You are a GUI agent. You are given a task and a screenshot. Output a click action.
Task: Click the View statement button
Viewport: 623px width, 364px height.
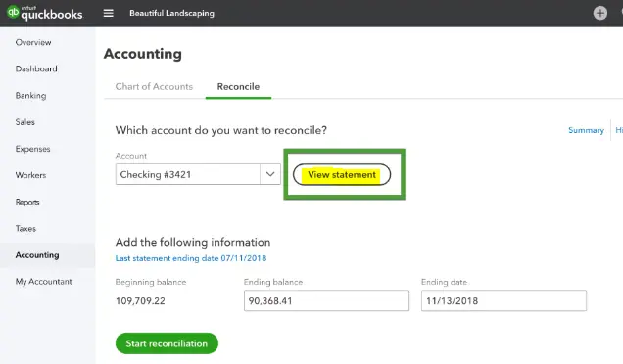pyautogui.click(x=342, y=174)
